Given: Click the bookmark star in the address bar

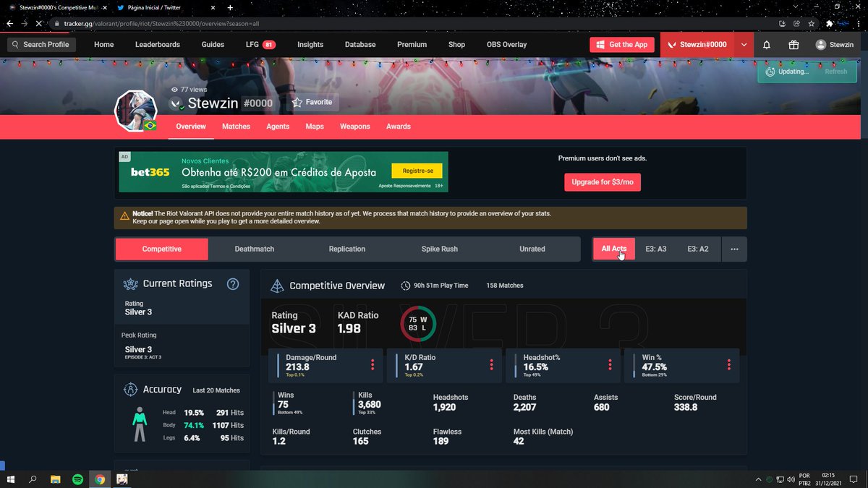Looking at the screenshot, I should [x=812, y=23].
